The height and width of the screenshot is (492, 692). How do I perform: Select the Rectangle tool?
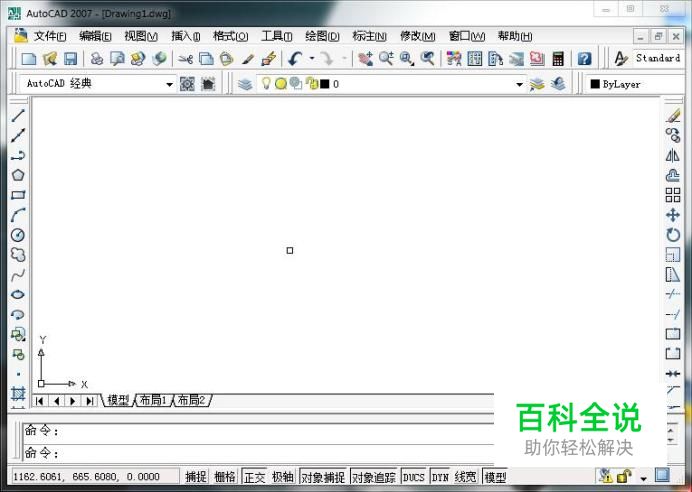pyautogui.click(x=18, y=195)
